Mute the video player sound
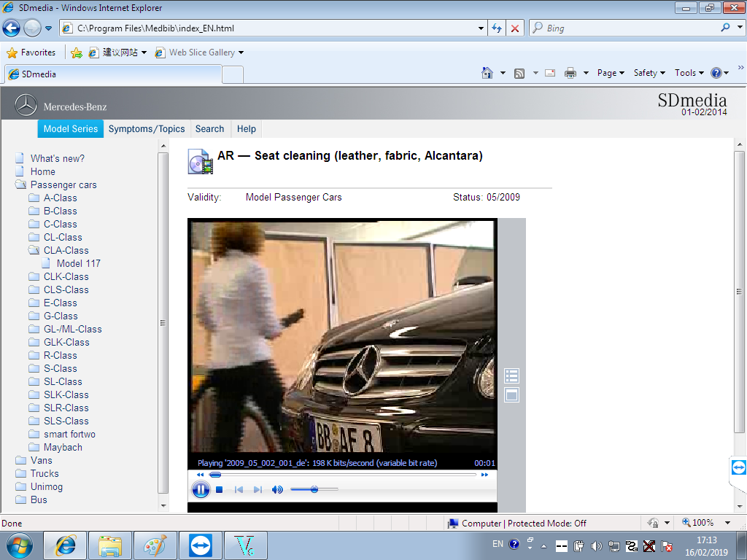Screen dimensions: 747x560 [x=277, y=490]
